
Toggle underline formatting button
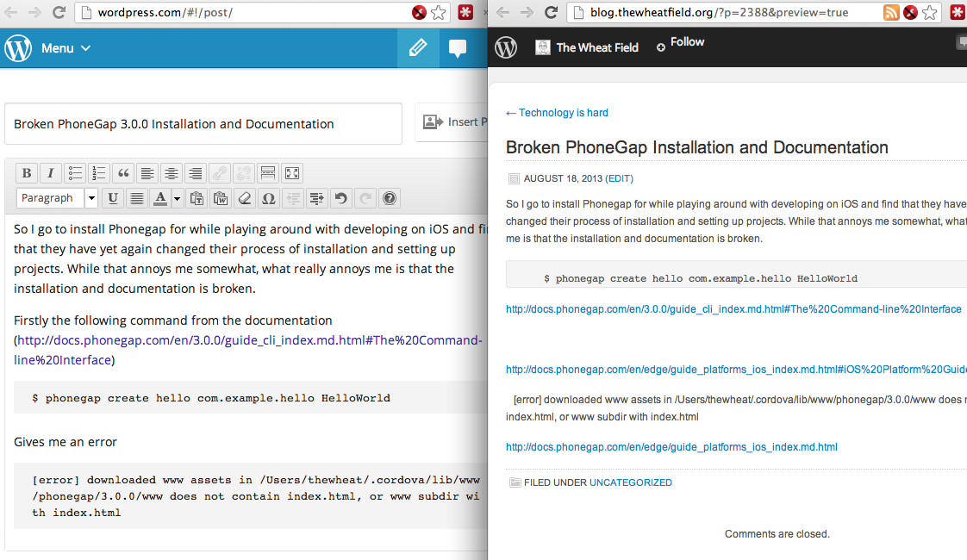[x=113, y=198]
